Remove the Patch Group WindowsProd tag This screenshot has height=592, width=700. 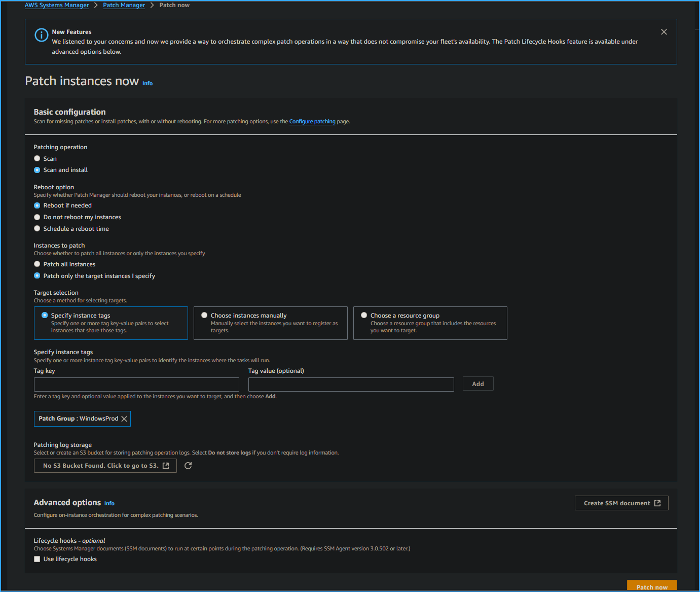(124, 419)
